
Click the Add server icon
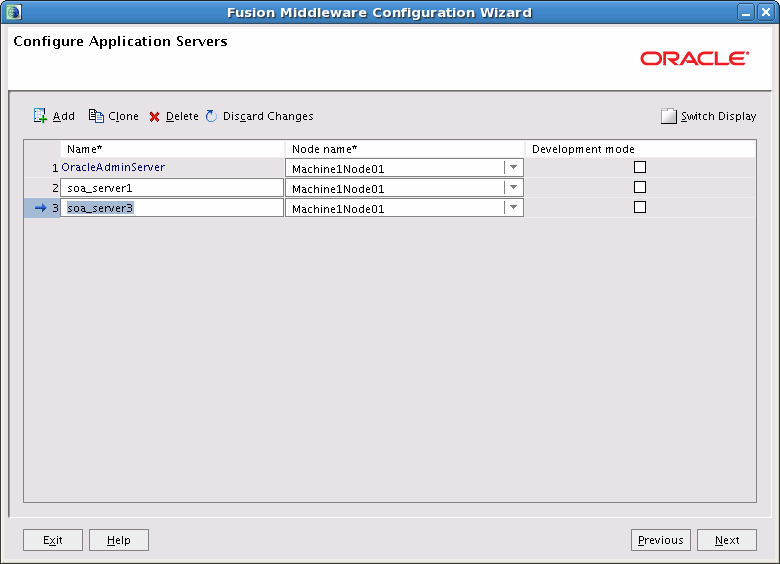click(40, 116)
